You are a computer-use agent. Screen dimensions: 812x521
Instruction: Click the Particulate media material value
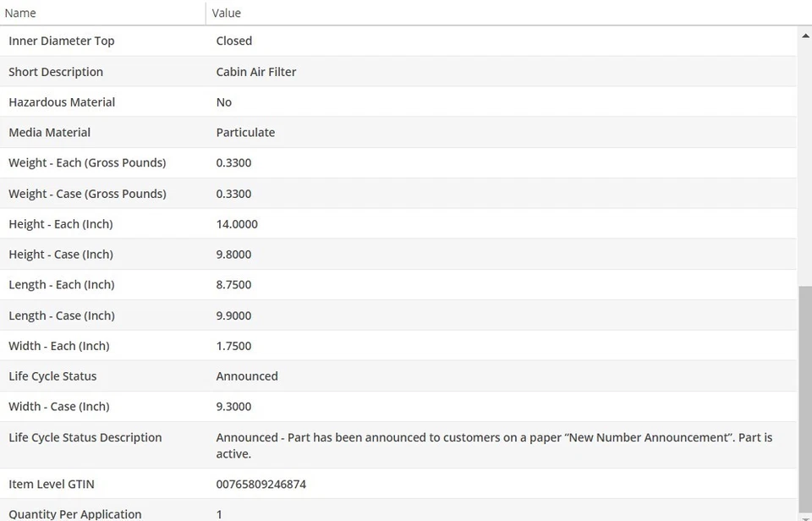pyautogui.click(x=245, y=133)
